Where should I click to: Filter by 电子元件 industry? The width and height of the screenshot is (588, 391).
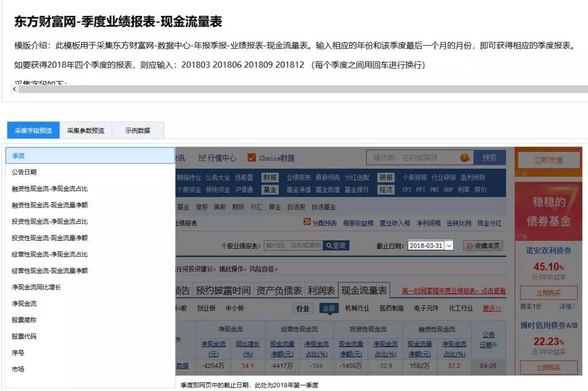426,308
